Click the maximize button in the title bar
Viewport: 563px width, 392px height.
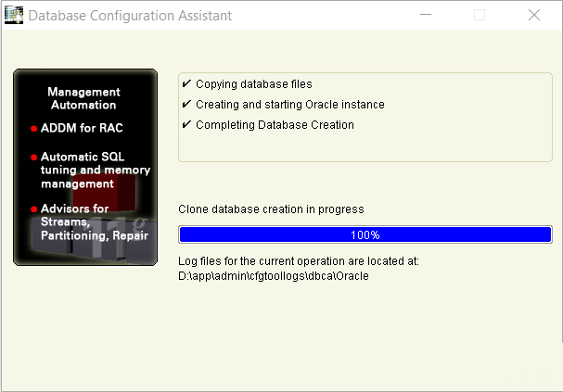pos(480,15)
